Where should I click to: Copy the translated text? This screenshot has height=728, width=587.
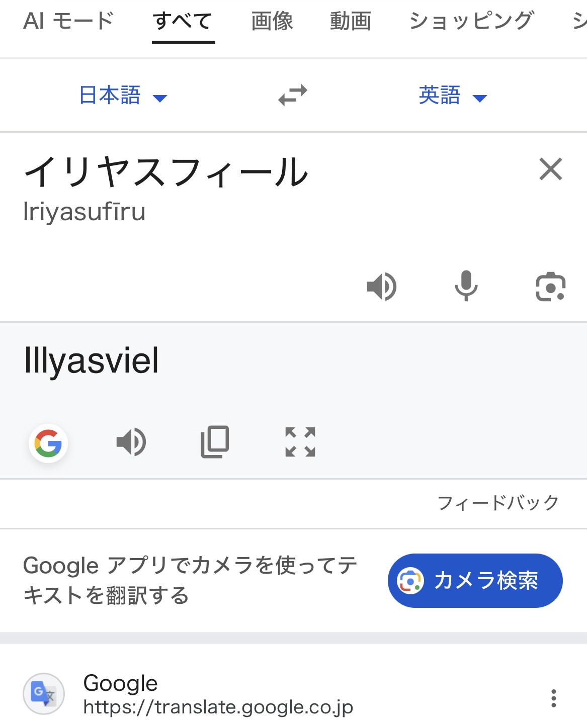click(215, 442)
